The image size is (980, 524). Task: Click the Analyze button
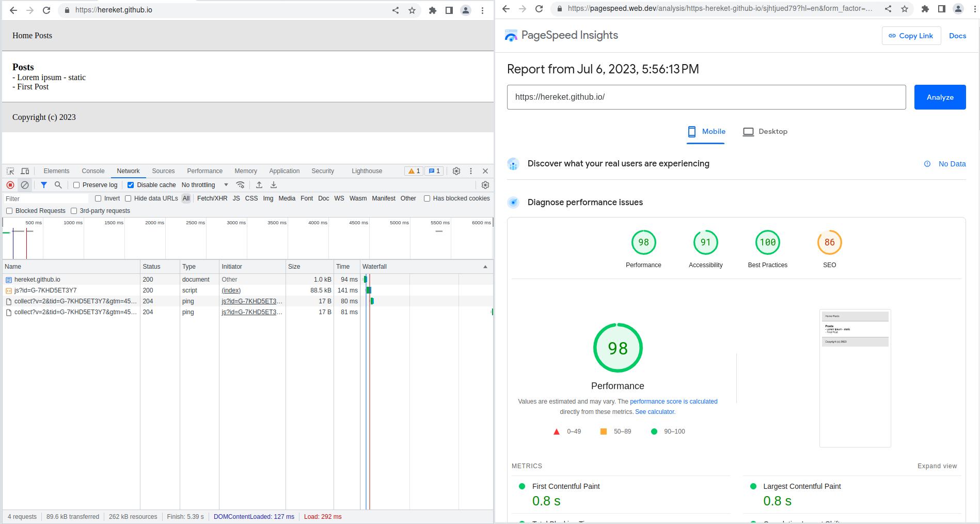(x=940, y=97)
